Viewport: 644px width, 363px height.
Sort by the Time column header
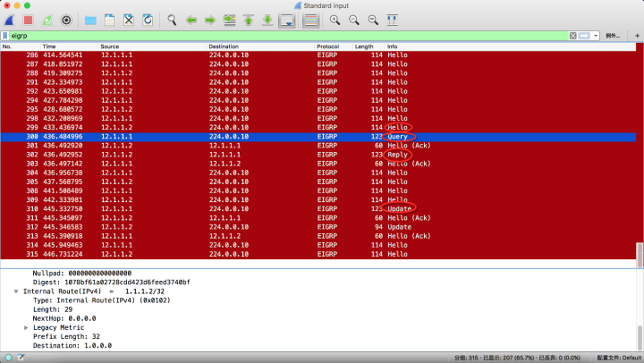[x=70, y=46]
